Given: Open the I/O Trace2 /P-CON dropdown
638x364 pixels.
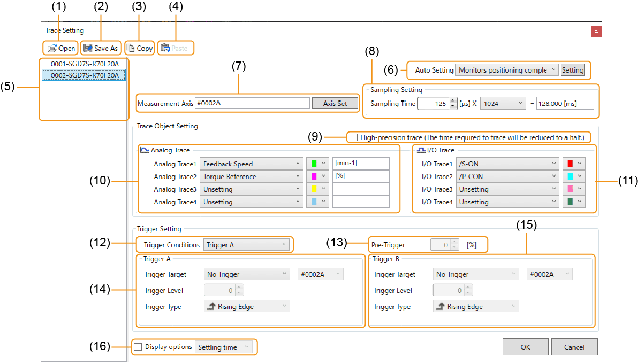Looking at the screenshot, I should point(507,176).
